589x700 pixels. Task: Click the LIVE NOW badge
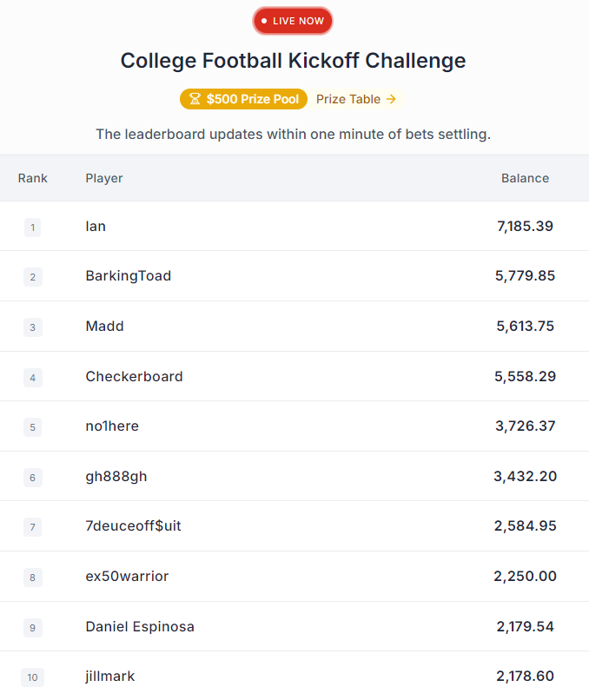(293, 21)
